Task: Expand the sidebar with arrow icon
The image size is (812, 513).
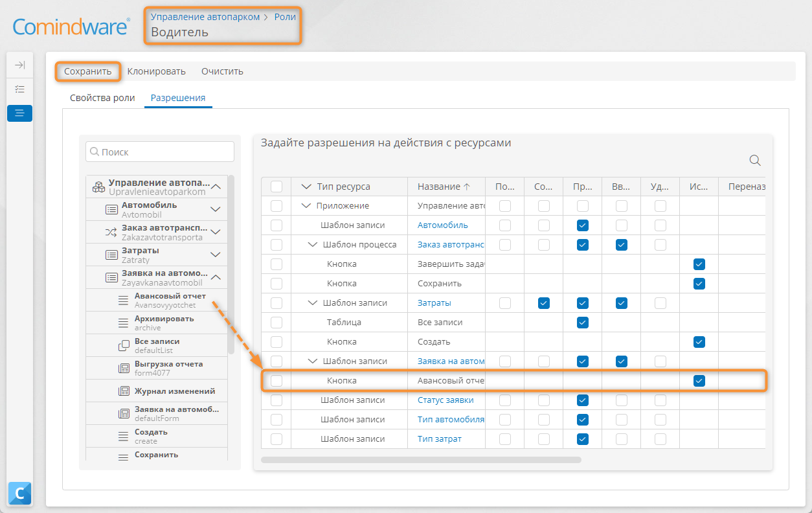Action: (19, 65)
